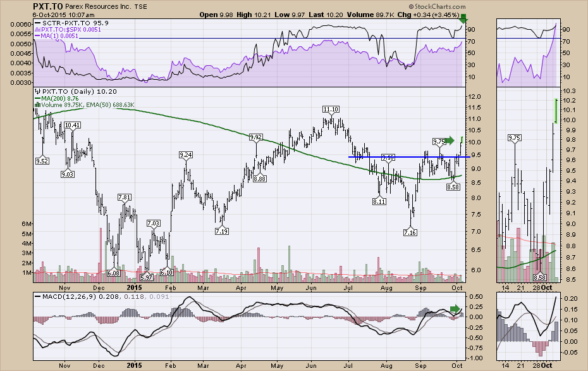Click the 9.75 label in the main chart
The image size is (588, 371).
pyautogui.click(x=439, y=141)
